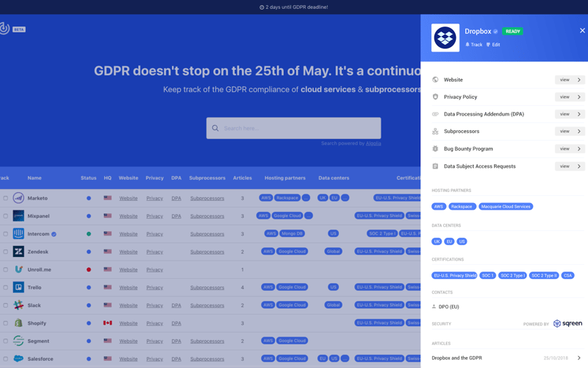Open the Algolia link
The image size is (588, 368).
tap(373, 143)
